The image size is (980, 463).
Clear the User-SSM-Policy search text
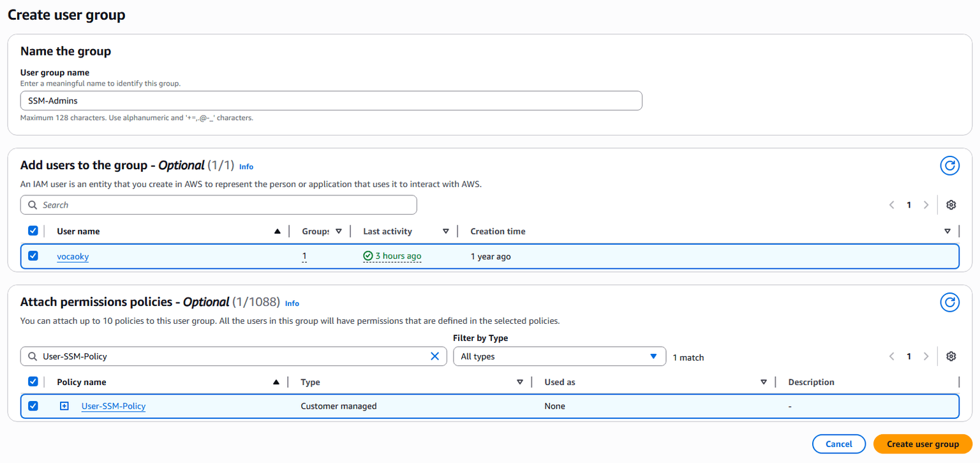435,356
